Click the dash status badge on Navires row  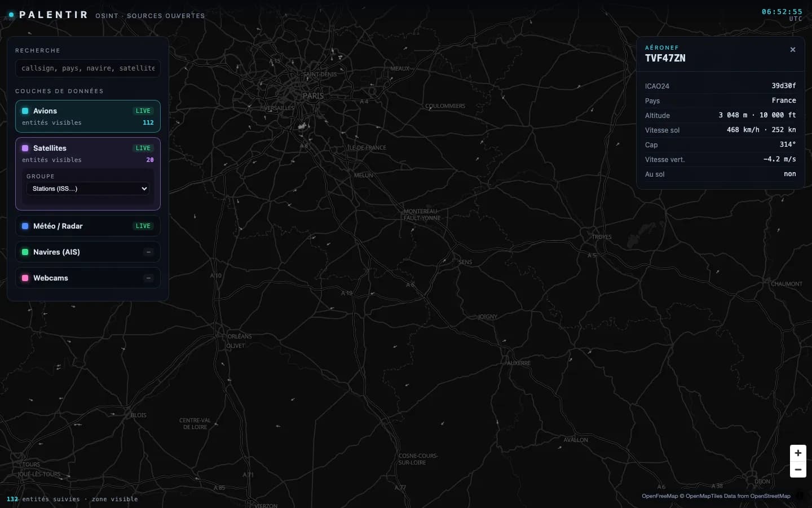pos(148,252)
